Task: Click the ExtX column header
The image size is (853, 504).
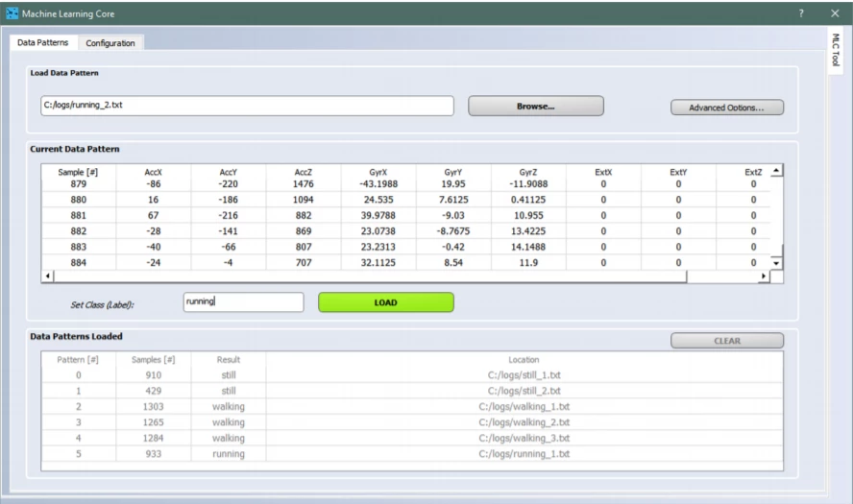Action: click(x=603, y=172)
